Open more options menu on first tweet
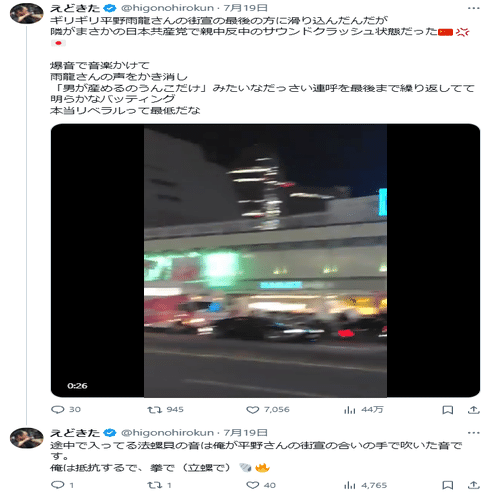493x493 pixels. pyautogui.click(x=473, y=8)
